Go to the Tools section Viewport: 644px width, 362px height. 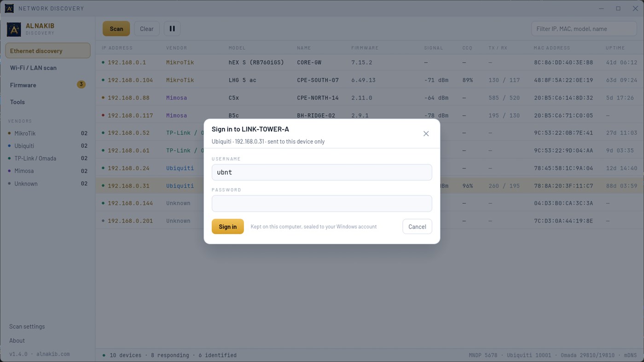[48, 102]
